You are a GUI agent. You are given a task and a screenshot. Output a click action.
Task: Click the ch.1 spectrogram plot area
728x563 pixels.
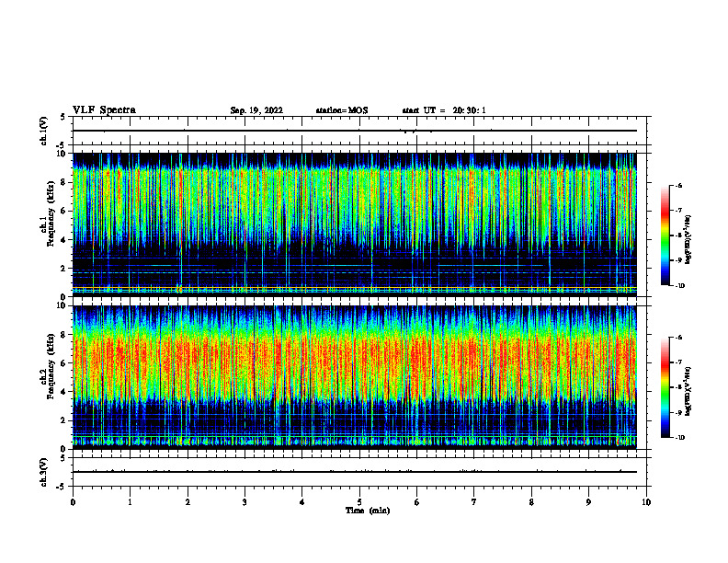(355, 224)
